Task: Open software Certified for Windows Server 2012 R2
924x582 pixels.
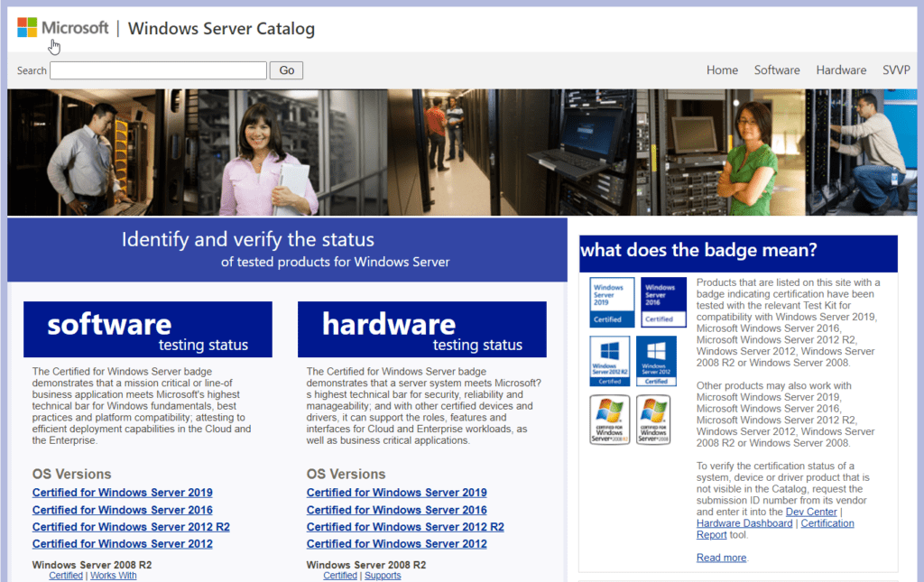Action: (131, 527)
